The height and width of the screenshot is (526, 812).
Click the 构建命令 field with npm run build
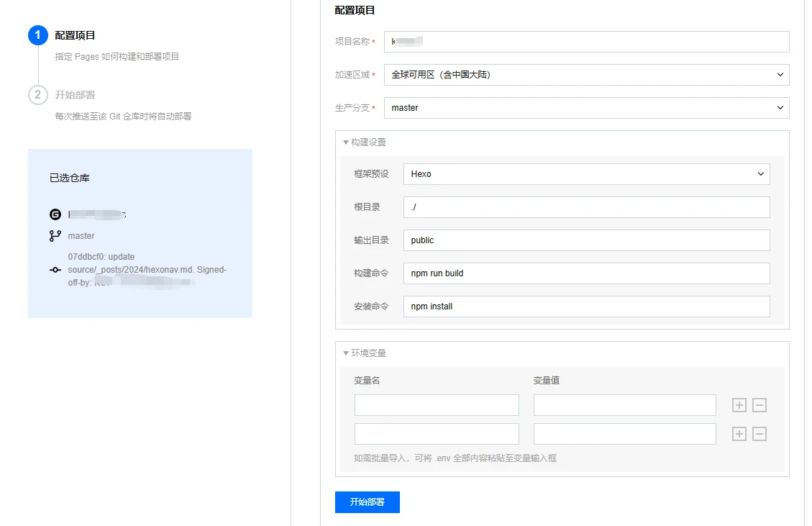pos(586,273)
